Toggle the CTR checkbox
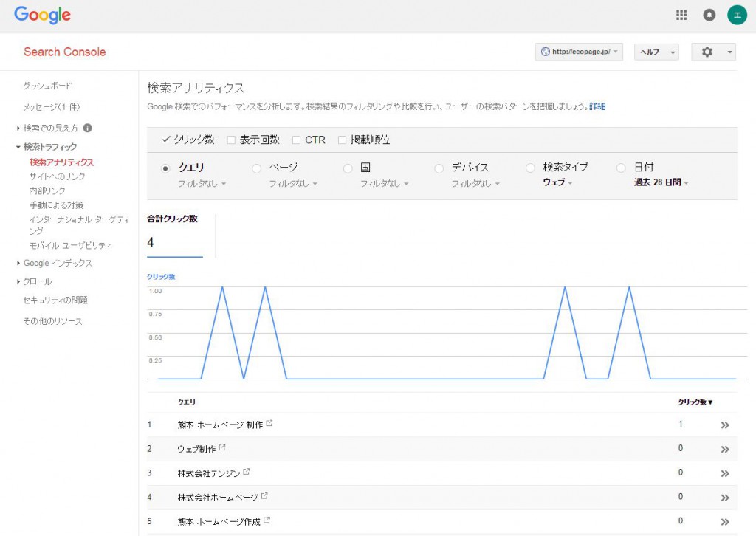 [x=297, y=140]
